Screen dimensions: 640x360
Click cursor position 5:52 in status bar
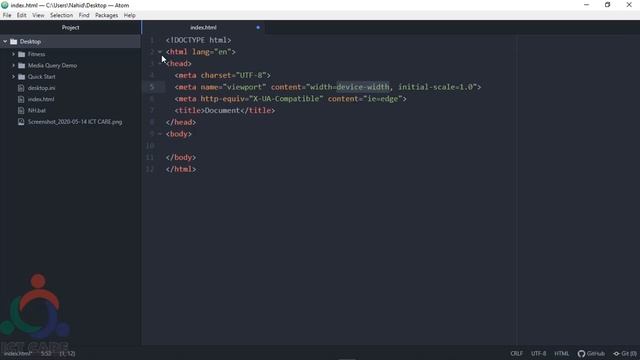(46, 353)
